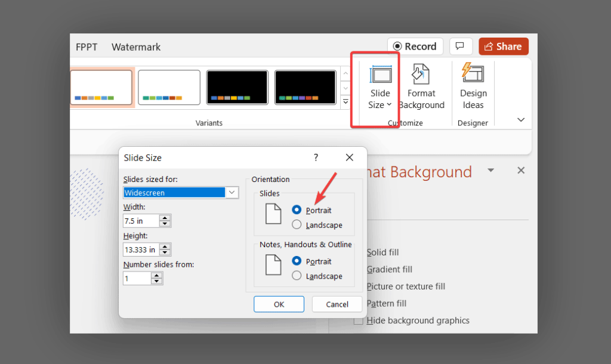Click the dialog help question mark
Screen dimensions: 611x364
(316, 158)
